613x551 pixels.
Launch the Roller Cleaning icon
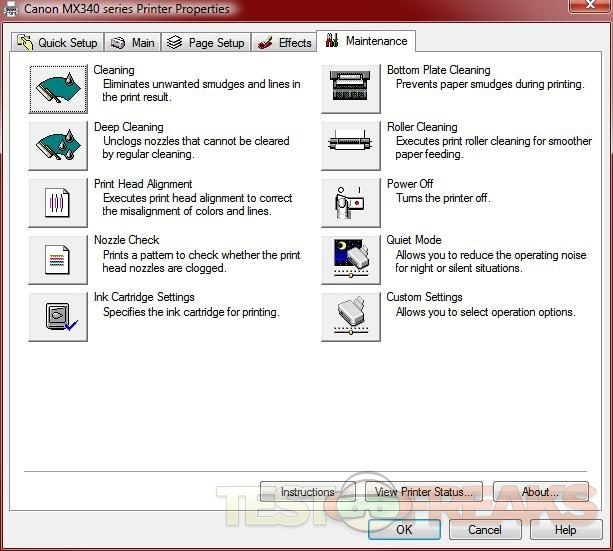click(351, 145)
